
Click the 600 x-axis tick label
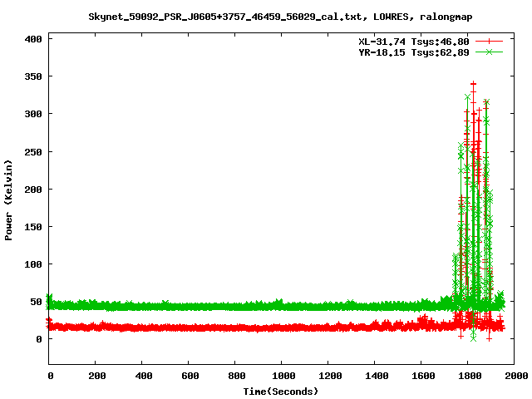(190, 376)
